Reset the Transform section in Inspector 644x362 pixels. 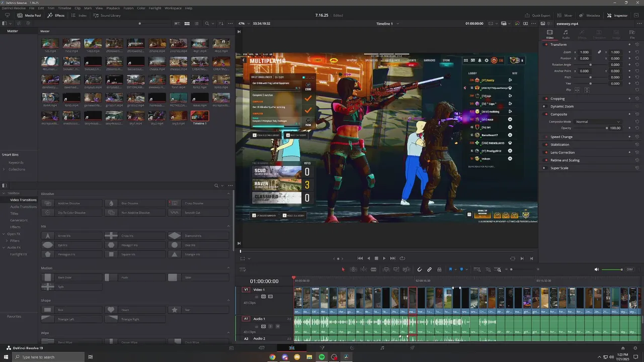(637, 44)
